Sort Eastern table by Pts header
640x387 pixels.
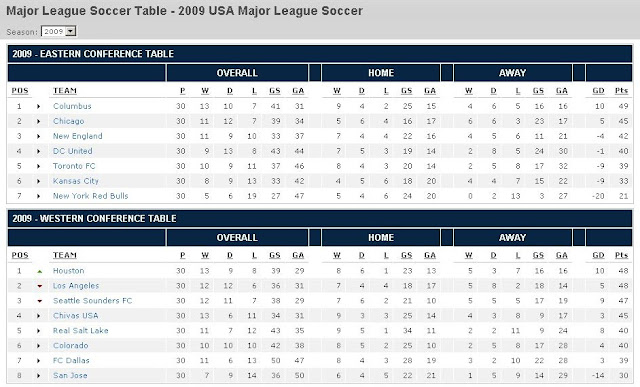coord(621,91)
